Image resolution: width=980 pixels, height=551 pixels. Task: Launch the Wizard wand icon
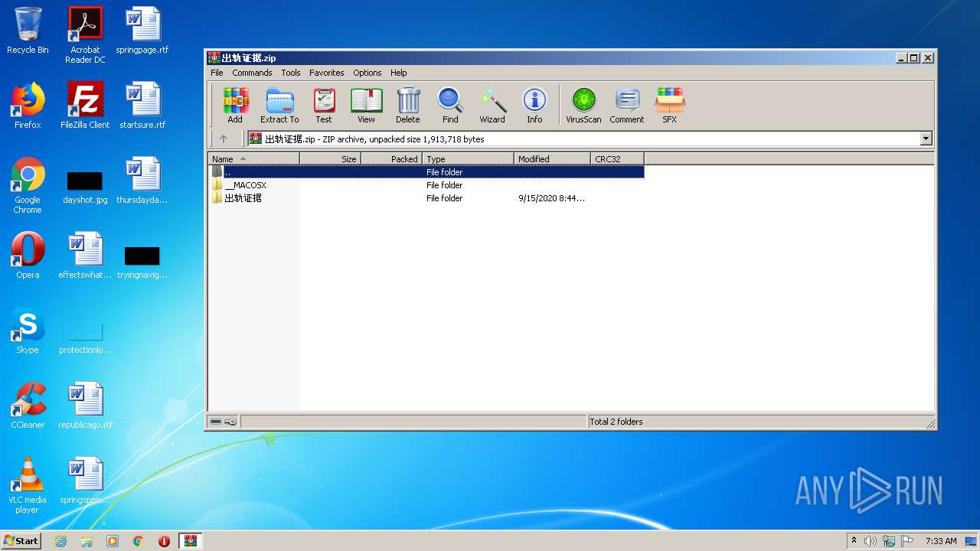[x=492, y=106]
